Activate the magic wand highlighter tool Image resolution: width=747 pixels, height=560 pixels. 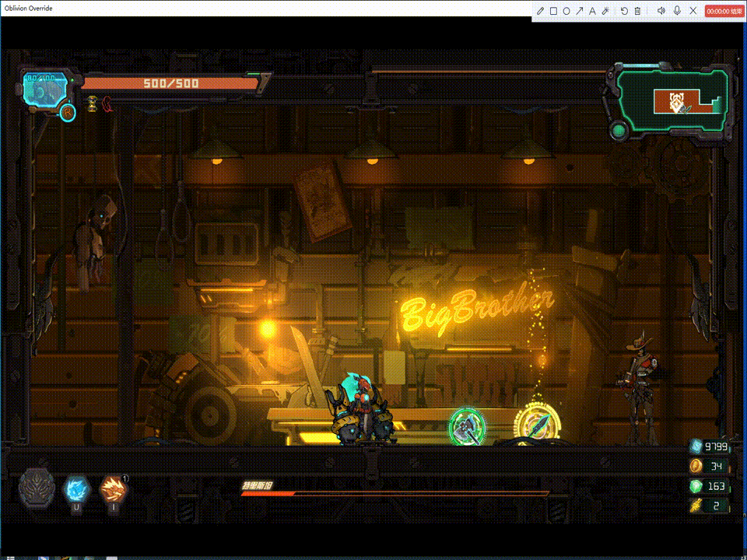click(x=605, y=11)
